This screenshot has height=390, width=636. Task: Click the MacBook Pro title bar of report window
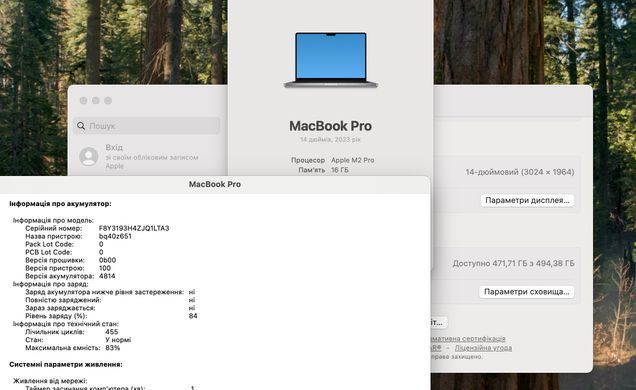(215, 184)
